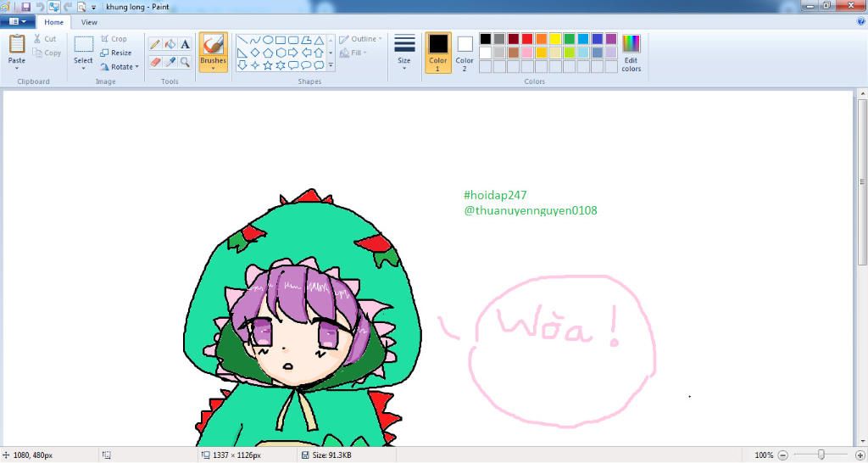This screenshot has width=868, height=463.
Task: Choose the Curve shape
Action: point(254,40)
